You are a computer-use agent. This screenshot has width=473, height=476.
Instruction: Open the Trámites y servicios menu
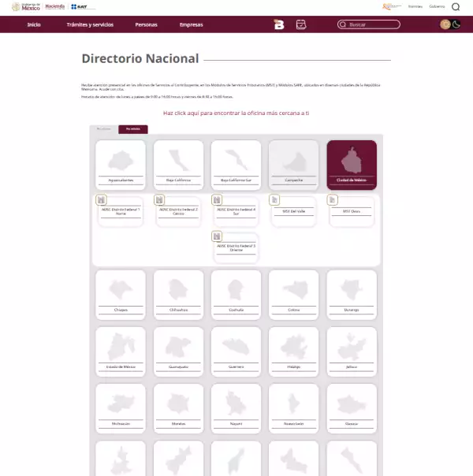point(90,24)
